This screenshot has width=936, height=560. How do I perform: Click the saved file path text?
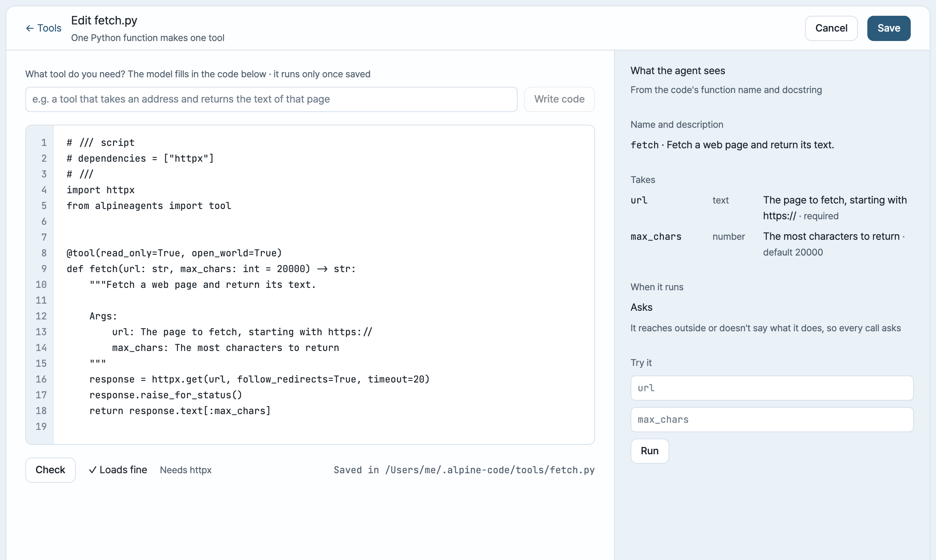tap(464, 470)
